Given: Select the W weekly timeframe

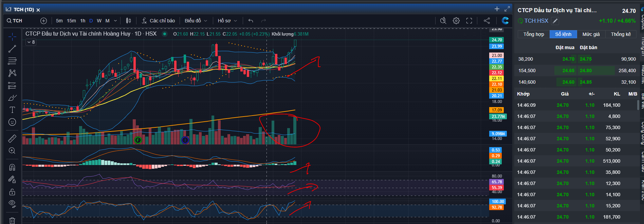Looking at the screenshot, I should [x=99, y=21].
